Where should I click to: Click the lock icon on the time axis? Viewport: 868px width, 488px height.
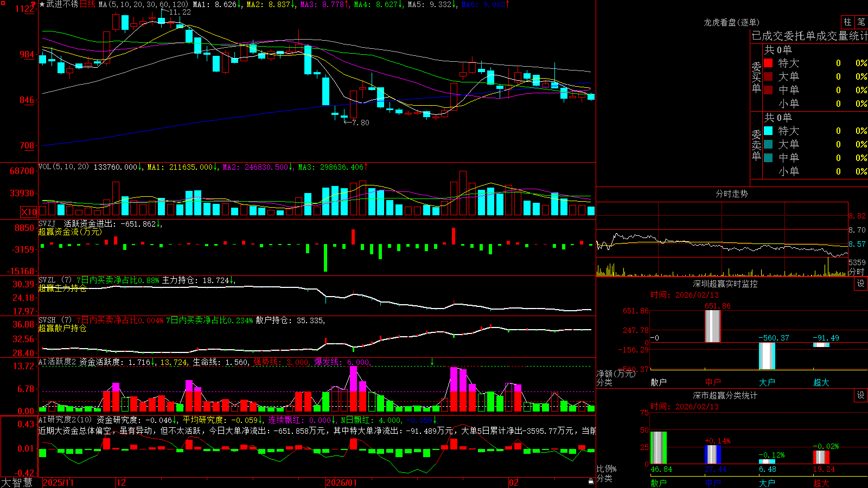[591, 481]
